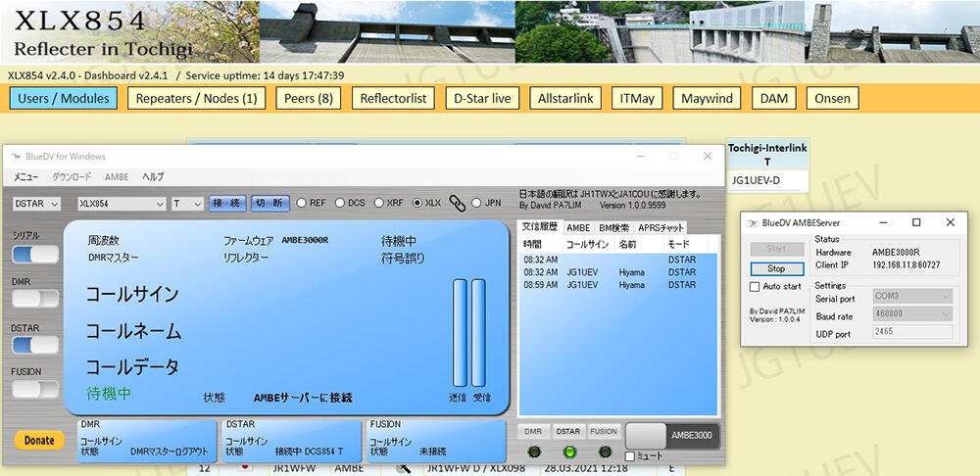Open the Repeaters / Nodes (1) page
The width and height of the screenshot is (980, 476).
196,98
